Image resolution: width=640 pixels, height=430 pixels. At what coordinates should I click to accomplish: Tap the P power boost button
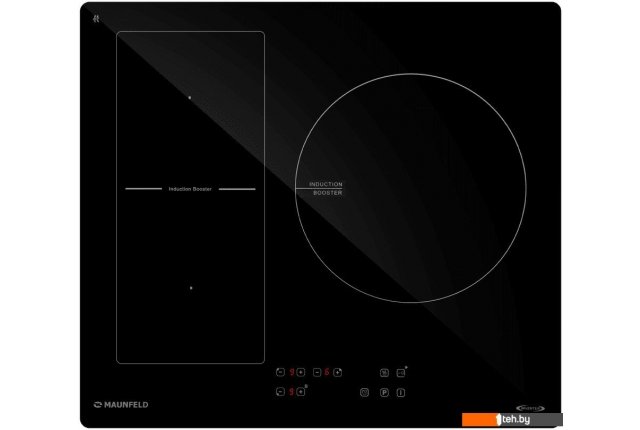tap(382, 392)
